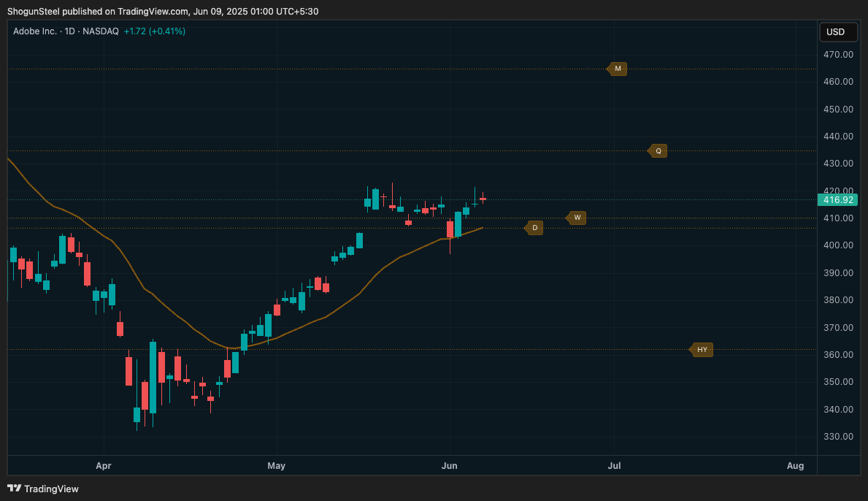Image resolution: width=868 pixels, height=501 pixels.
Task: Select the M pivot level label
Action: point(617,69)
